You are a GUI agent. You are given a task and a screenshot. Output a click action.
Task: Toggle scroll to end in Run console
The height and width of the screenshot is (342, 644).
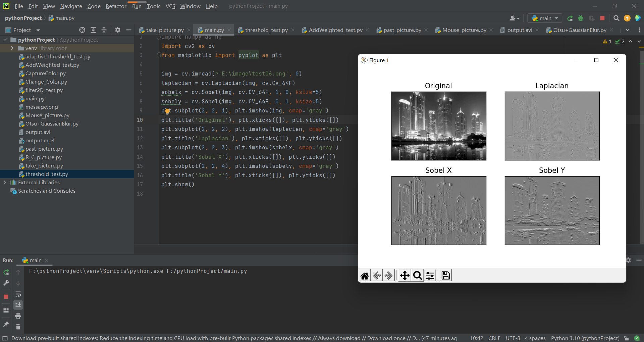[18, 305]
